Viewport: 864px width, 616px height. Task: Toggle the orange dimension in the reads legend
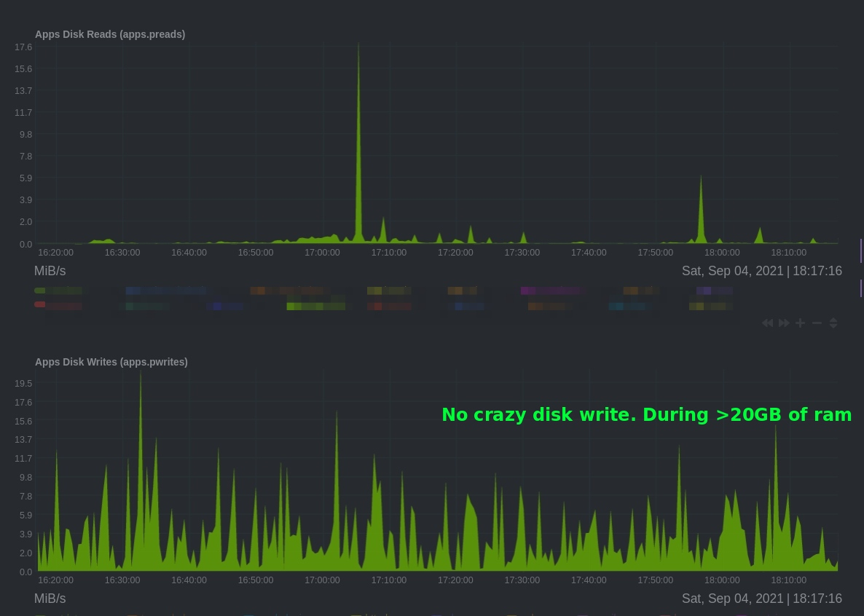click(258, 290)
